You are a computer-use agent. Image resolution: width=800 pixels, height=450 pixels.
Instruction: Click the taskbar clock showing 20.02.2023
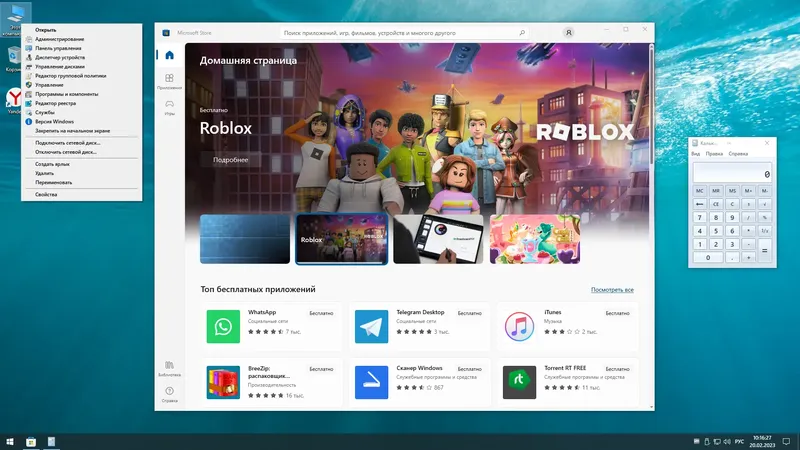tap(762, 442)
